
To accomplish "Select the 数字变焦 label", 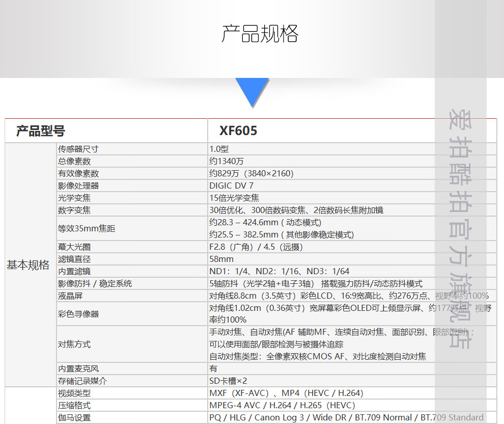I will pos(74,210).
